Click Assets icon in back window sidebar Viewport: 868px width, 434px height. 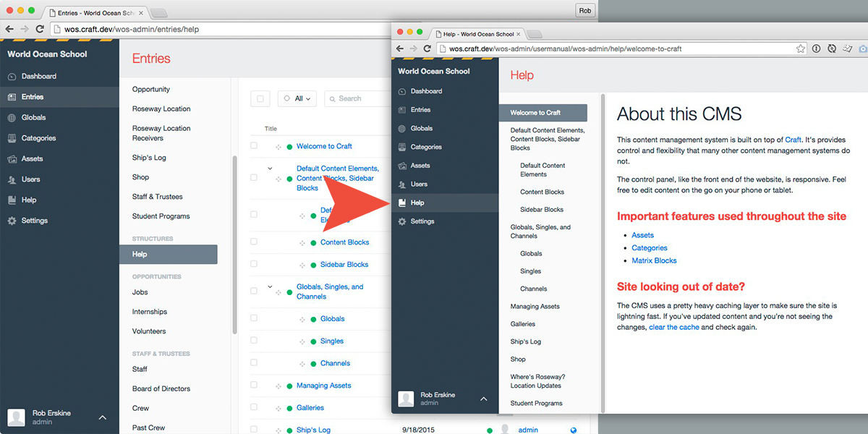[12, 159]
